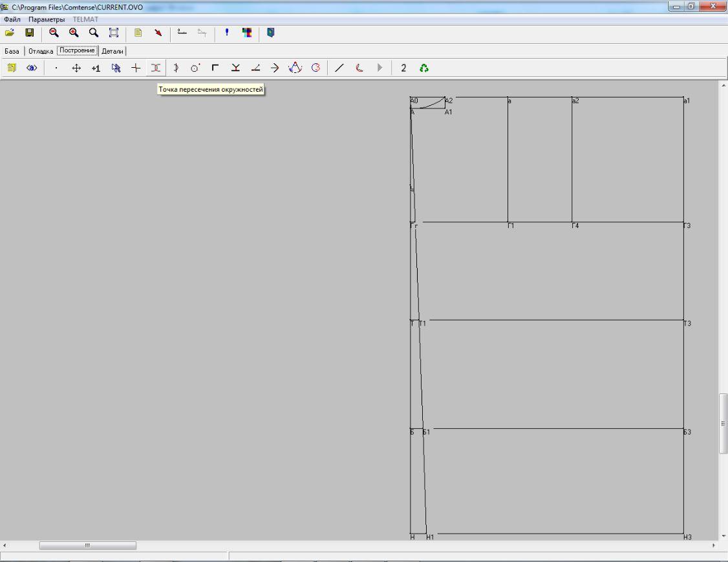This screenshot has height=562, width=728.
Task: Select the red cross intersection tool
Action: (136, 68)
